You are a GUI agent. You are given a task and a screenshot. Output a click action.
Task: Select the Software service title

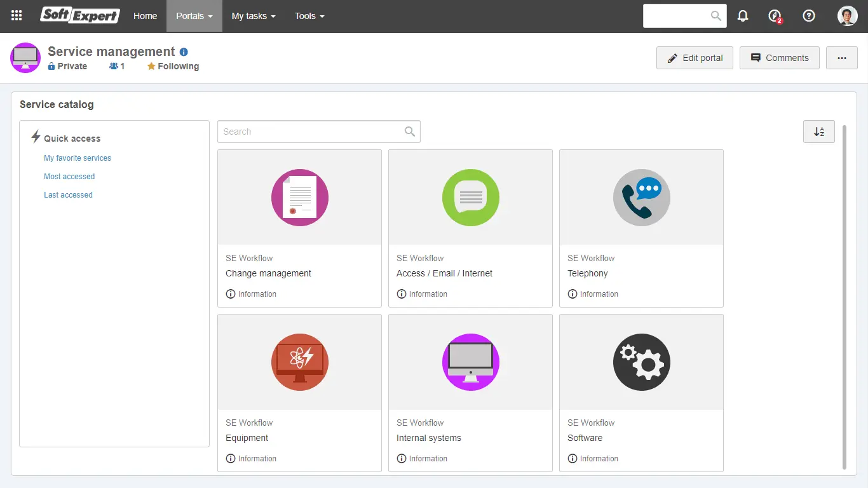(585, 438)
